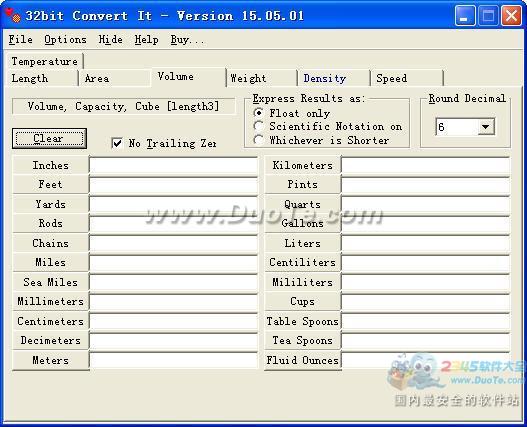Screen dimensions: 527x427
Task: Click the Yards unit button
Action: (50, 204)
